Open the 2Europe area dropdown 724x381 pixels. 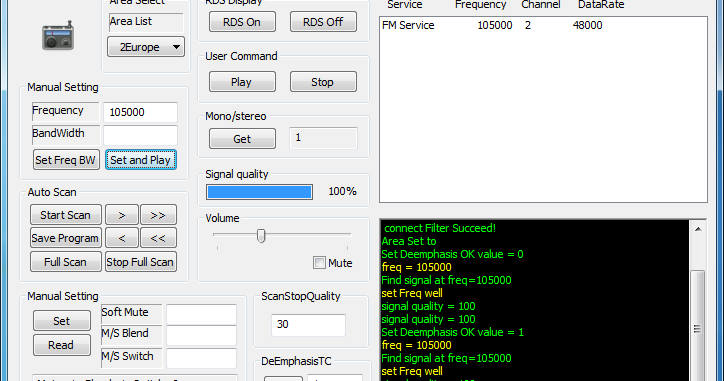pyautogui.click(x=146, y=47)
